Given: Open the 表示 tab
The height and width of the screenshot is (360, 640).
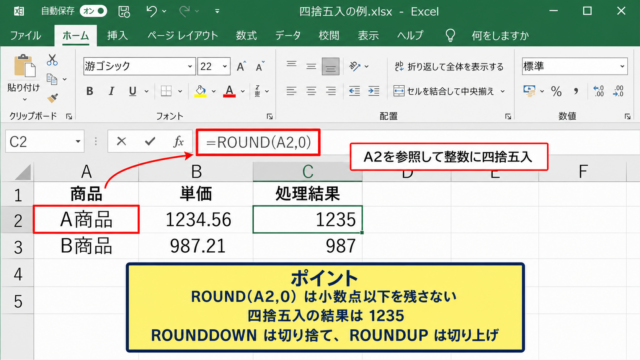Looking at the screenshot, I should click(x=368, y=36).
